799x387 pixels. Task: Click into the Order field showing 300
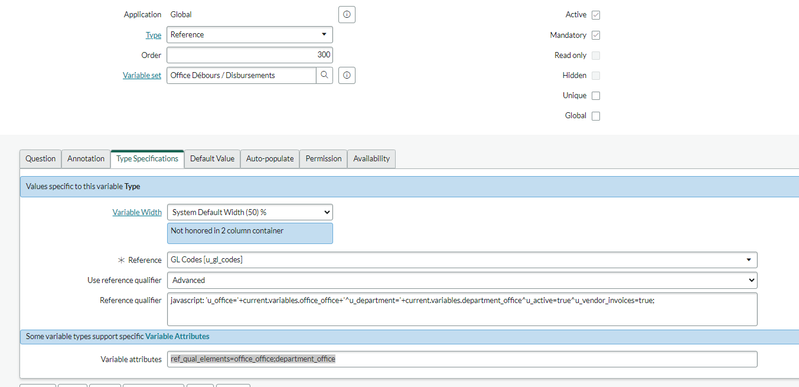[250, 55]
